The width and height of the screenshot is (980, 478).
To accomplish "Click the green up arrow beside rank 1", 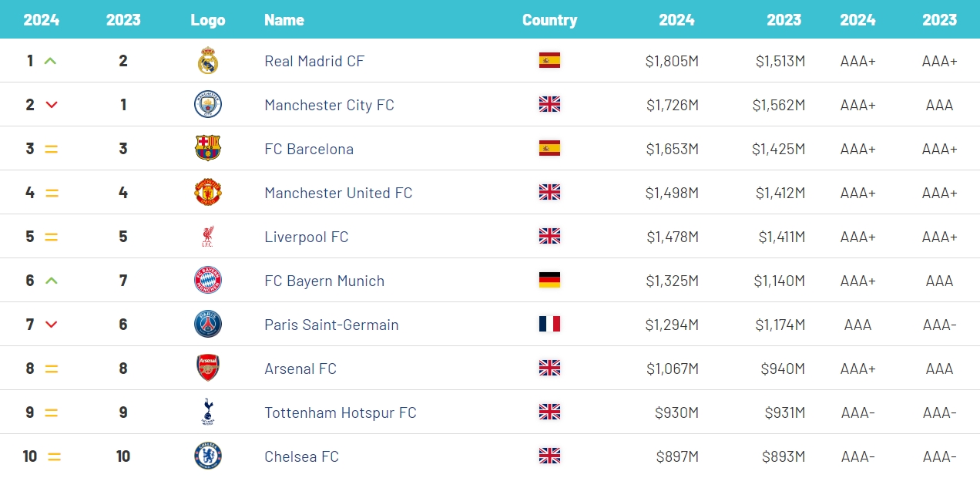I will [51, 61].
